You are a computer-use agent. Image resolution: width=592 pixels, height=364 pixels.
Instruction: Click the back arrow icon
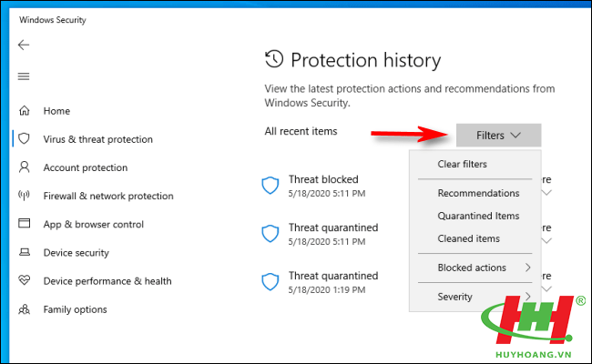point(24,45)
